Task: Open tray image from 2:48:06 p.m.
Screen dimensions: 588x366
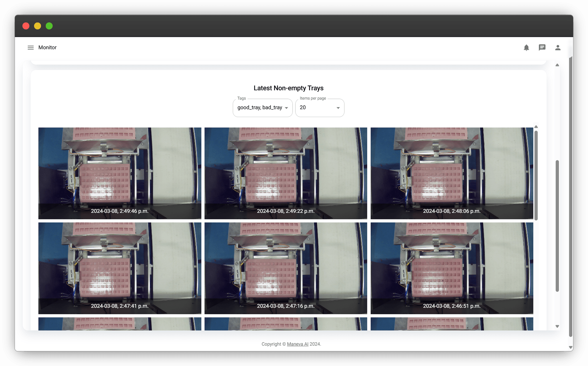Action: point(452,173)
